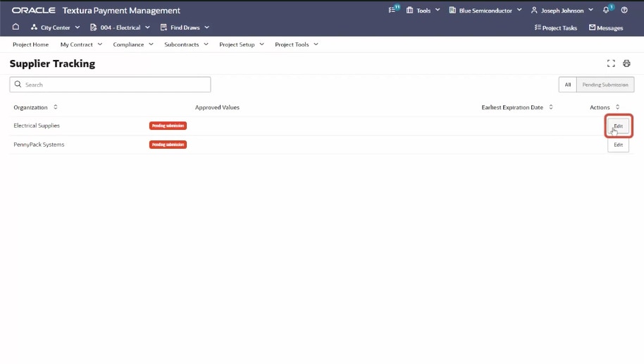This screenshot has width=644, height=364.
Task: Open the Joseph Johnson dropdown chevron
Action: (x=590, y=10)
